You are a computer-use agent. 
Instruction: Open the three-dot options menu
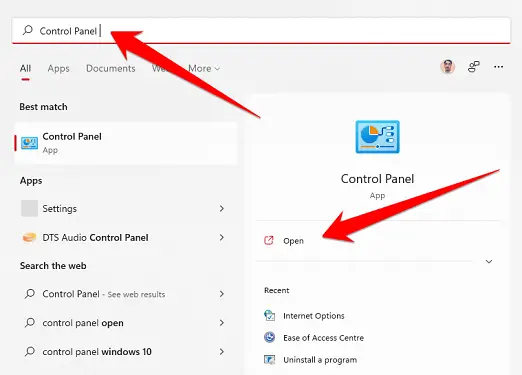coord(498,67)
